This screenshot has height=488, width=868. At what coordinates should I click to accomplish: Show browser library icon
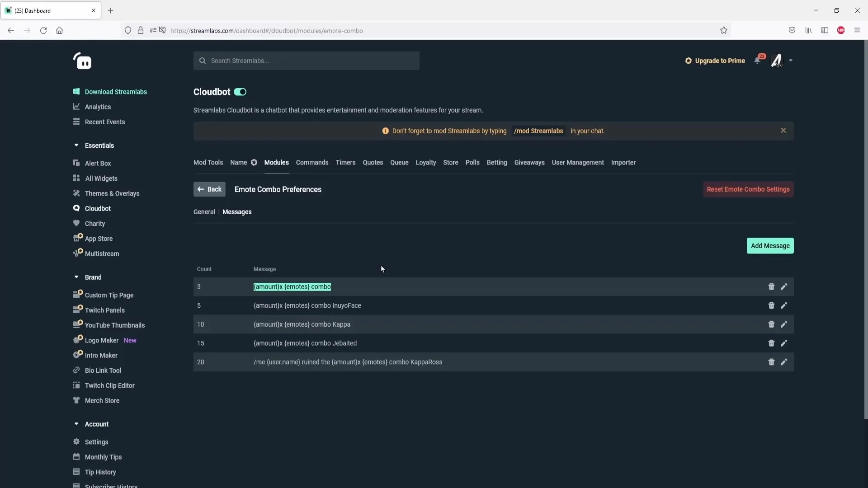tap(808, 30)
